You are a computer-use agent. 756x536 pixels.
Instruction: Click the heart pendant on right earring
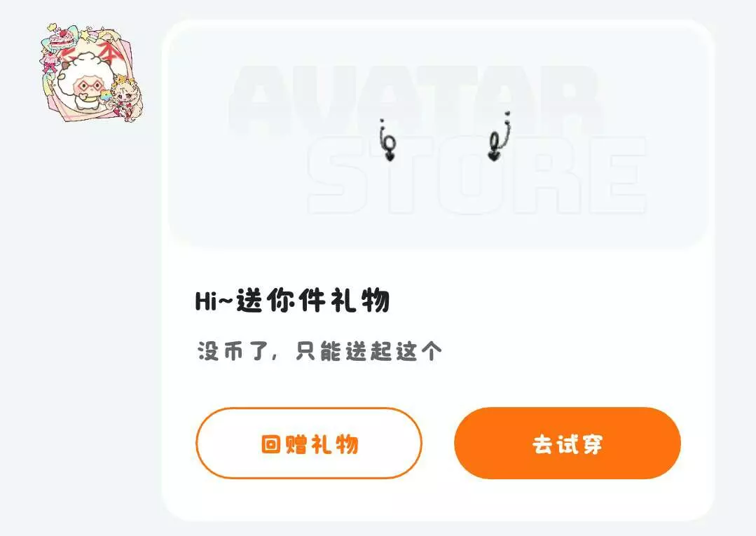(x=493, y=156)
